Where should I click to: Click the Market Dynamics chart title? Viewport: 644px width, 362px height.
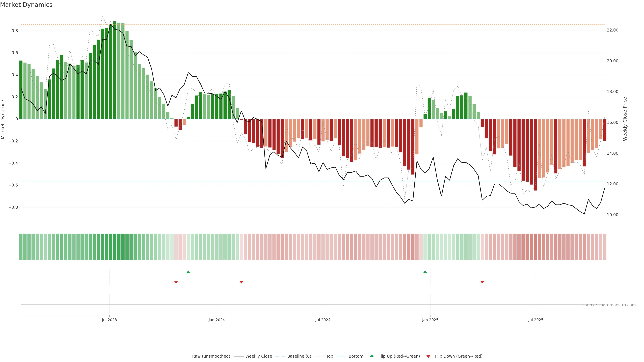click(26, 5)
